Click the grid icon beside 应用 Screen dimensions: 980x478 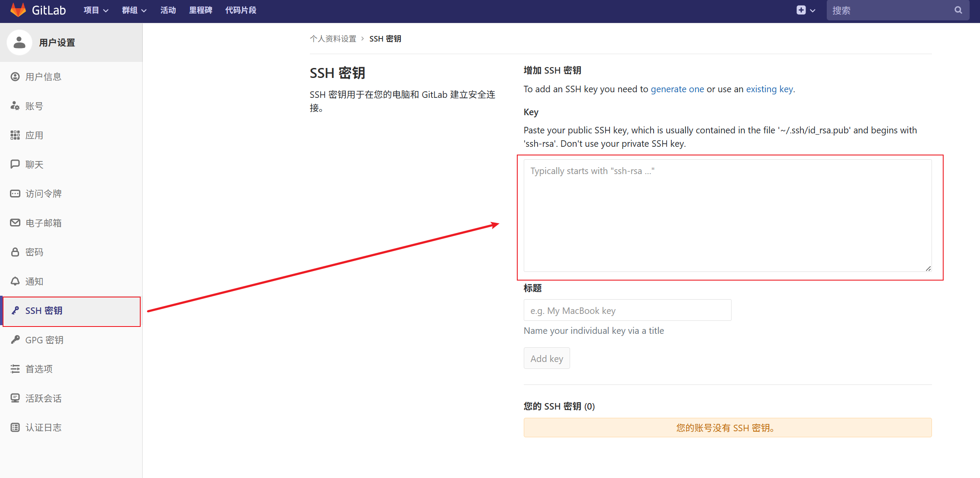click(15, 135)
